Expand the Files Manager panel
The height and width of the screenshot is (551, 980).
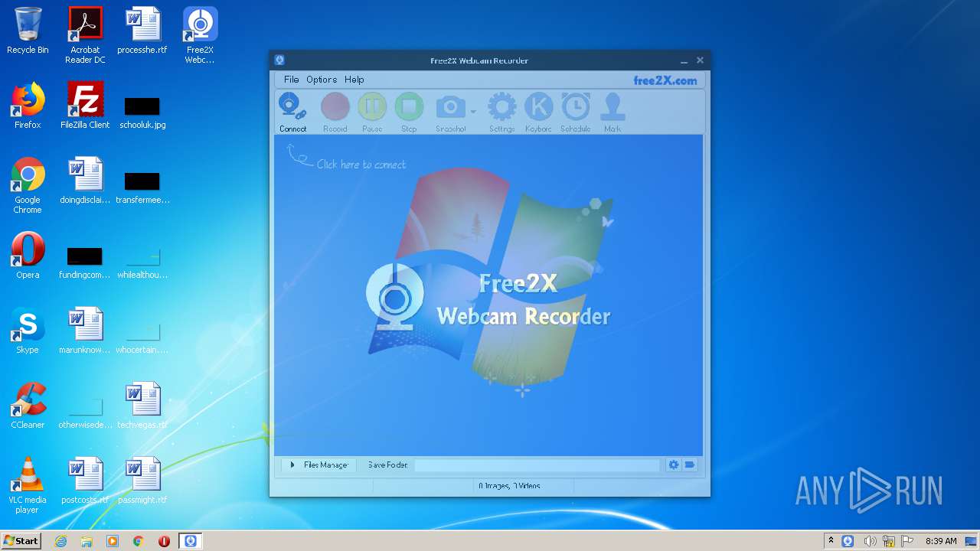coord(319,465)
